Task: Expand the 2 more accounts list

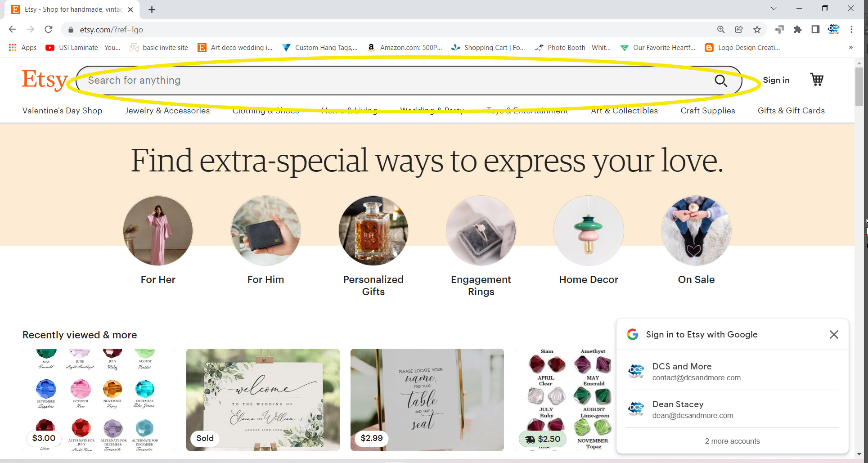Action: (x=732, y=441)
